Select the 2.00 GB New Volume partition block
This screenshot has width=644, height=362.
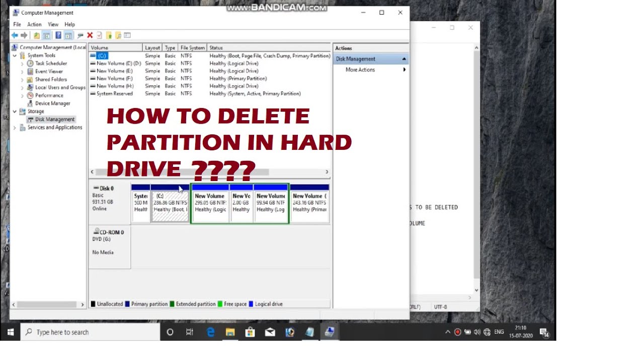(242, 203)
